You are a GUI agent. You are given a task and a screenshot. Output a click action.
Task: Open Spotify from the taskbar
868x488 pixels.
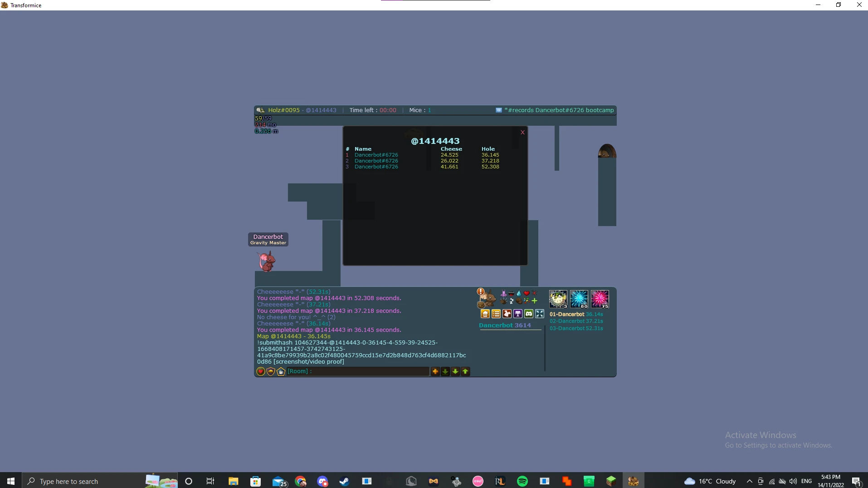(522, 481)
